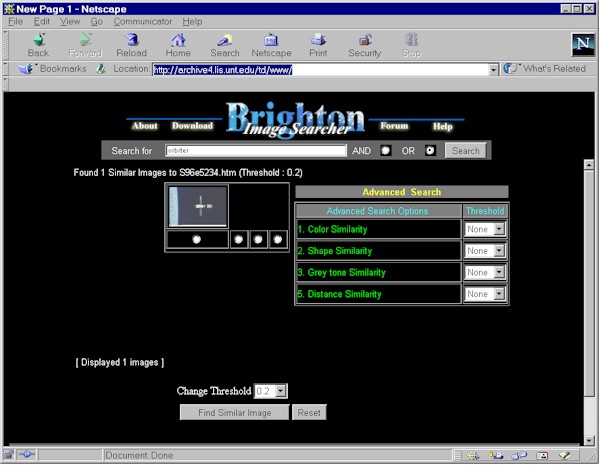Open the Communicator menu
This screenshot has width=600, height=465.
point(143,21)
